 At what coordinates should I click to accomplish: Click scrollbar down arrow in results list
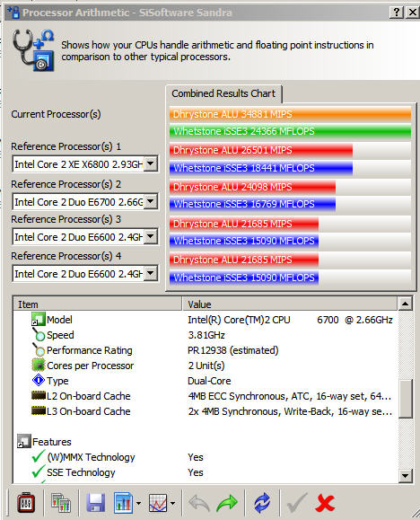tap(406, 476)
